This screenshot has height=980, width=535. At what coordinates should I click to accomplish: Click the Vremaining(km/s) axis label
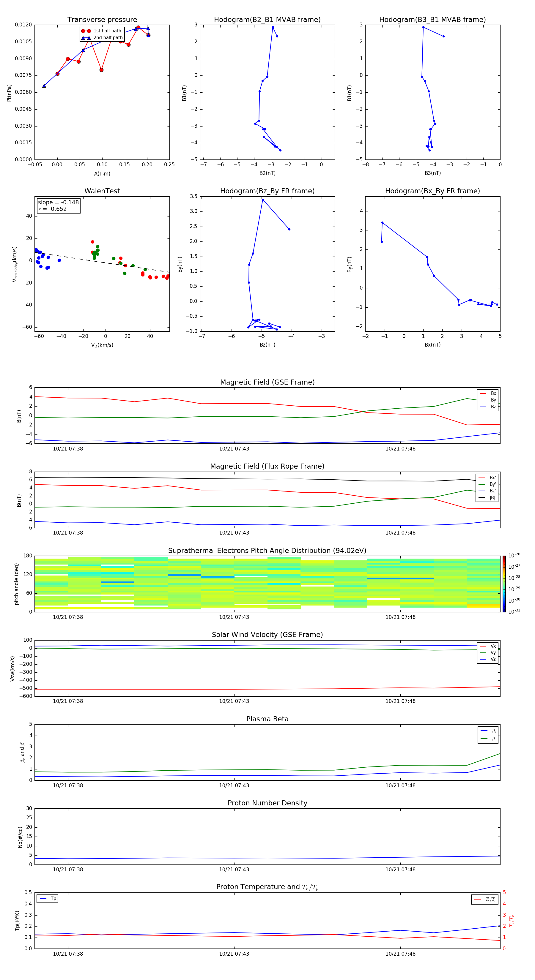click(x=15, y=264)
